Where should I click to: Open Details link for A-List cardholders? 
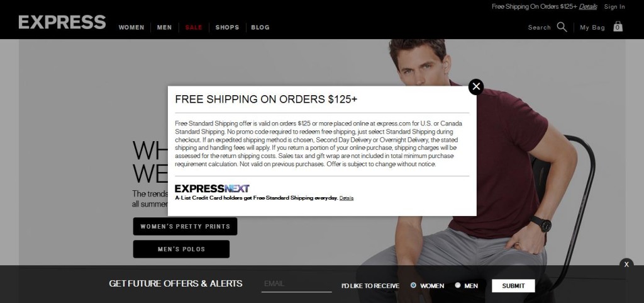tap(347, 198)
